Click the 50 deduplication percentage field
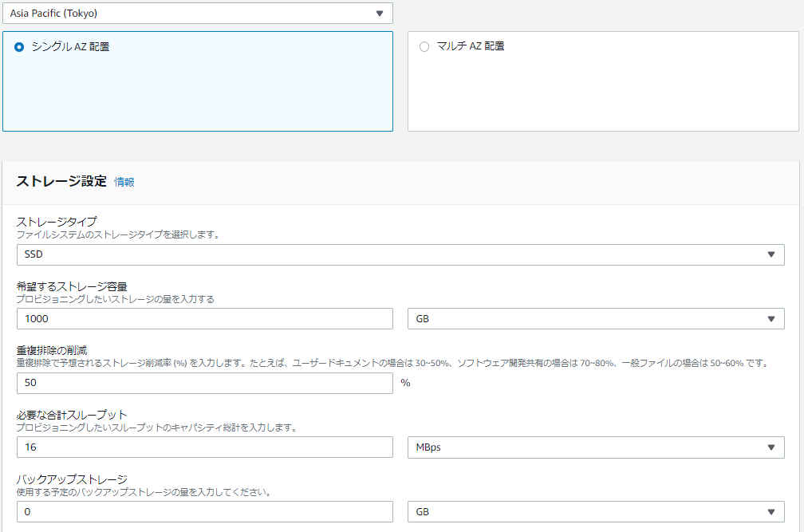 204,384
